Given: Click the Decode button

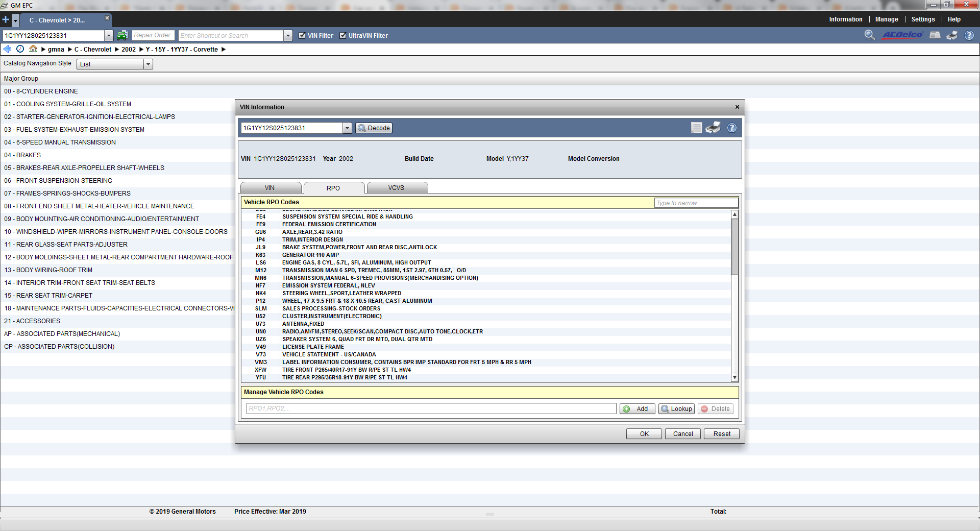Looking at the screenshot, I should click(374, 128).
